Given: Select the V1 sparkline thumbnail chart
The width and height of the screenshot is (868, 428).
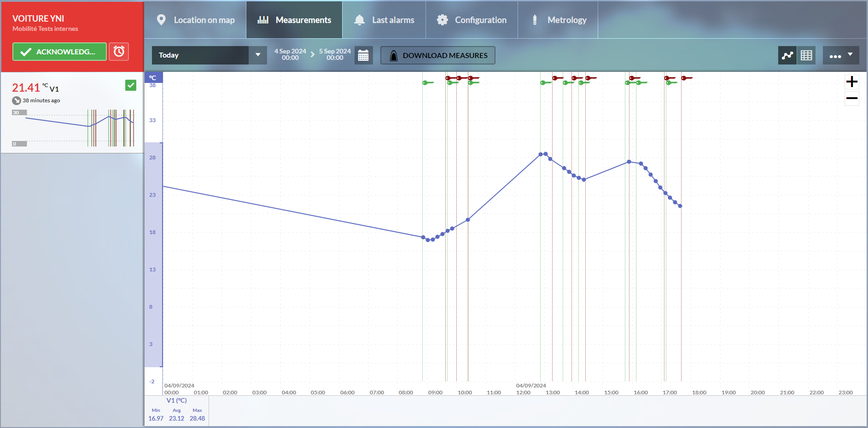Looking at the screenshot, I should (x=74, y=128).
